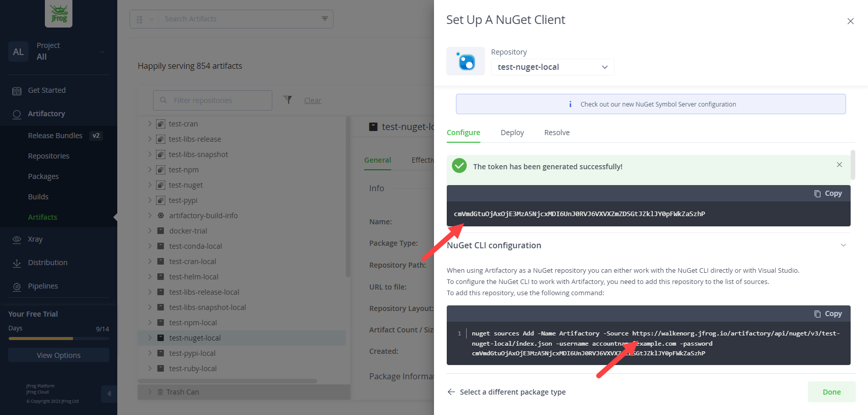Viewport: 868px width, 415px height.
Task: Click the search filter icon in Search Artifacts
Action: [324, 19]
